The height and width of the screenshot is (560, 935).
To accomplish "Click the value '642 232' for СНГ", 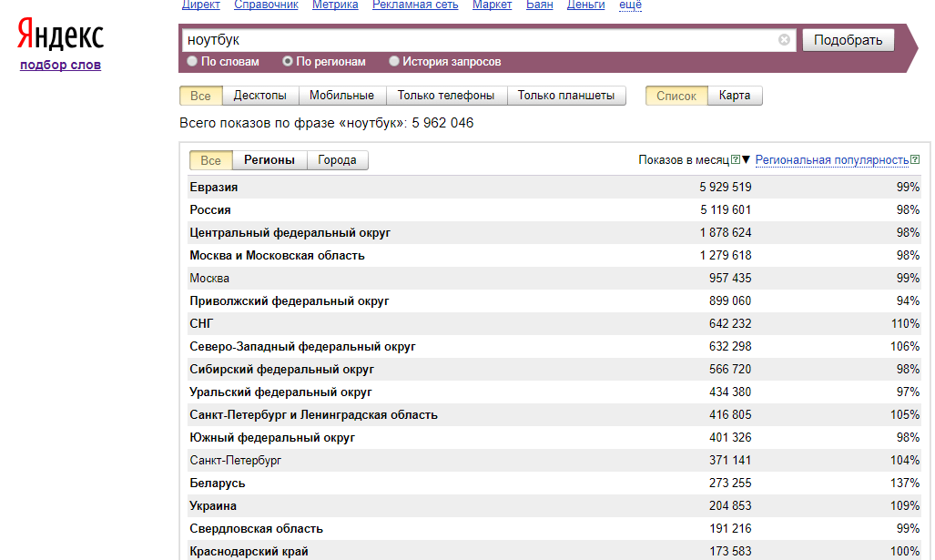I will click(730, 323).
